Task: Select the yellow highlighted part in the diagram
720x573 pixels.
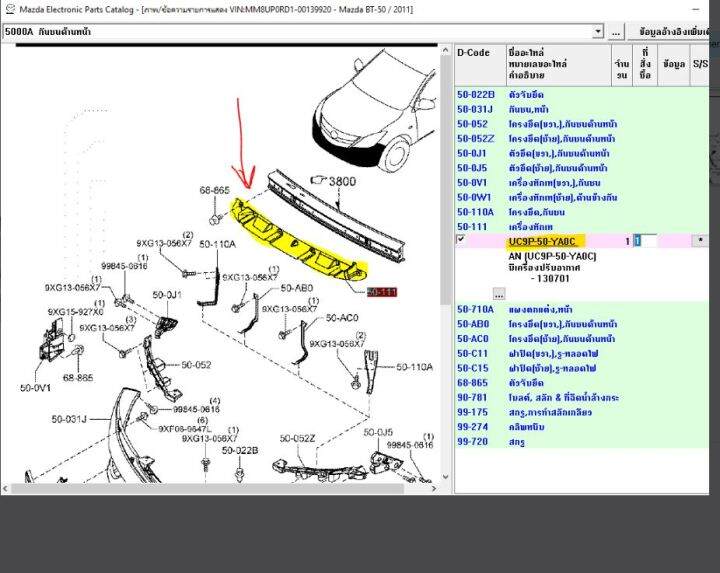Action: click(x=300, y=240)
